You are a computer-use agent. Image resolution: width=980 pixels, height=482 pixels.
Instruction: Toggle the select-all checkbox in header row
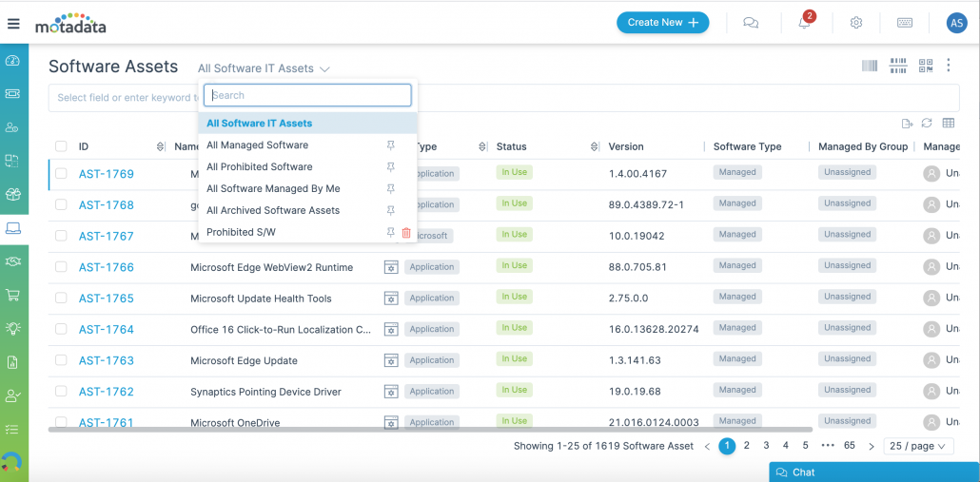[61, 146]
